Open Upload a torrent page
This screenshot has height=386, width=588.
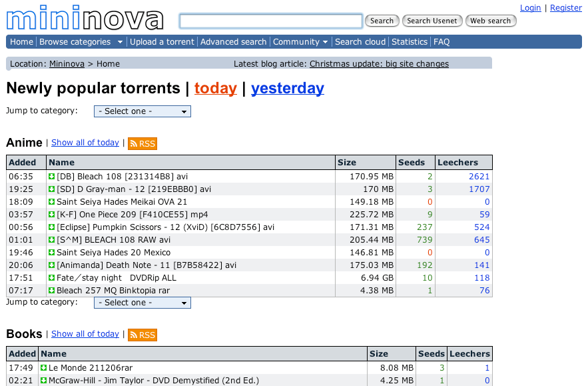(x=162, y=42)
